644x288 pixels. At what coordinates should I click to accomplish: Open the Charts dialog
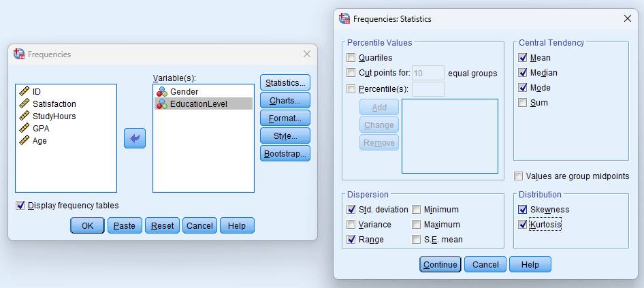coord(285,101)
